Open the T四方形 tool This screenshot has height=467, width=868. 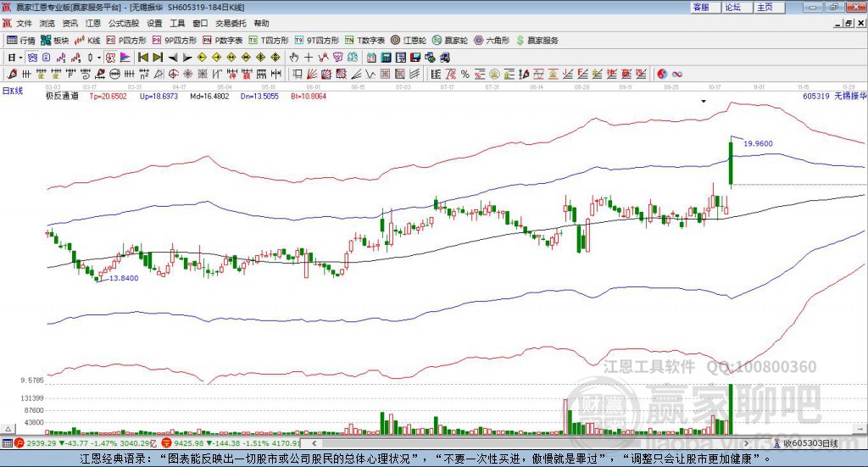click(269, 41)
